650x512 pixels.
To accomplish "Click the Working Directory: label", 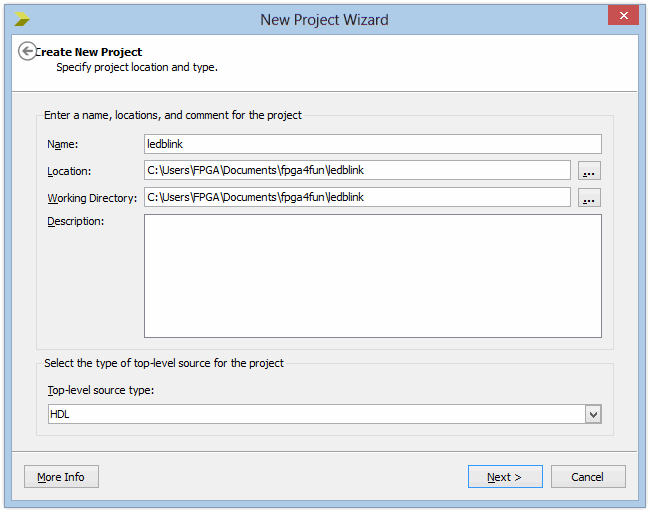I will [92, 198].
